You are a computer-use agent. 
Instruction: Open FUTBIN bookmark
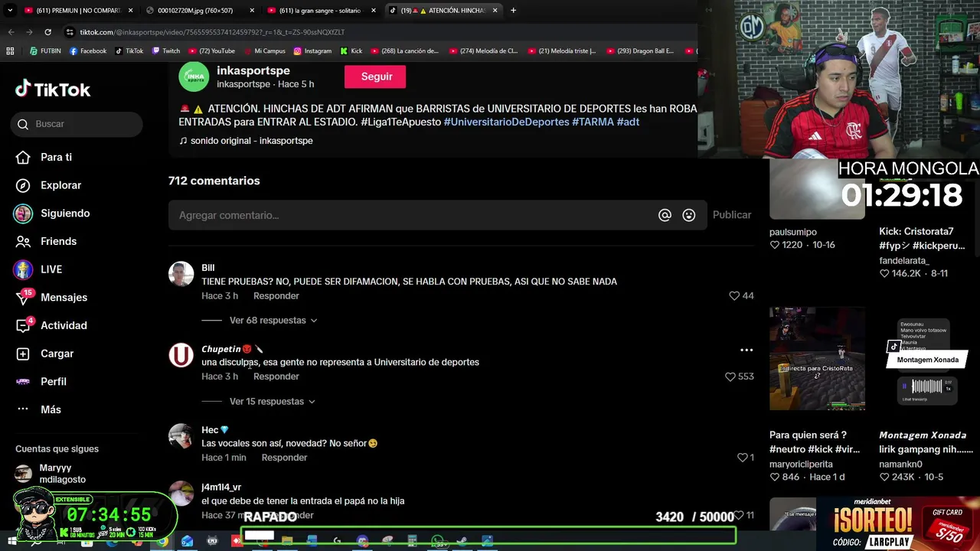(x=45, y=51)
